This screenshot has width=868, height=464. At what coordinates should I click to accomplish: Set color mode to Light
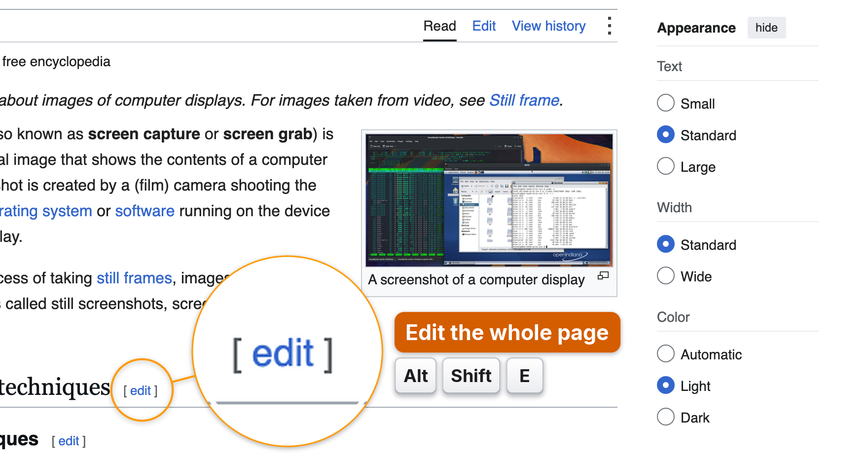(x=665, y=386)
